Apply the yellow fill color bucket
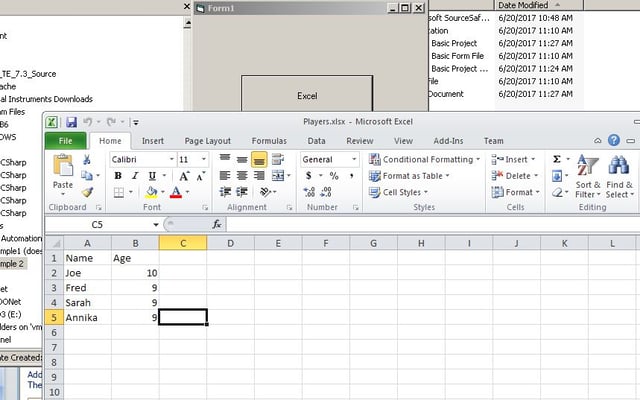The image size is (640, 400). tap(151, 192)
